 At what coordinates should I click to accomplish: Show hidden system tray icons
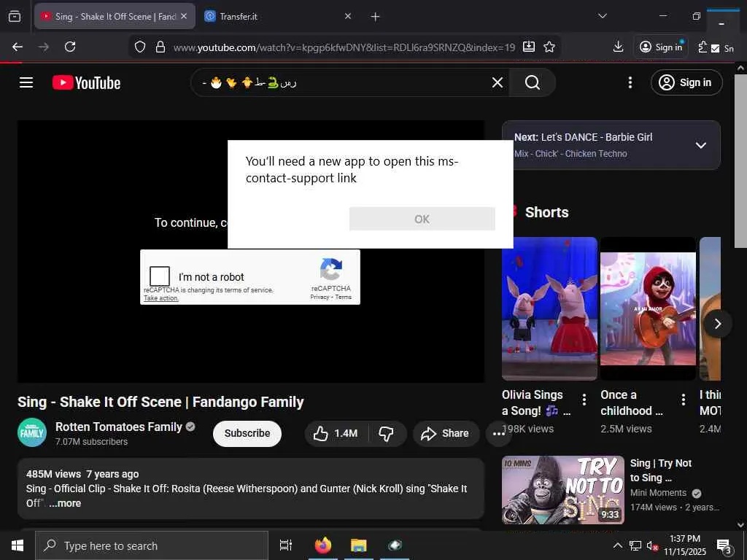click(617, 545)
